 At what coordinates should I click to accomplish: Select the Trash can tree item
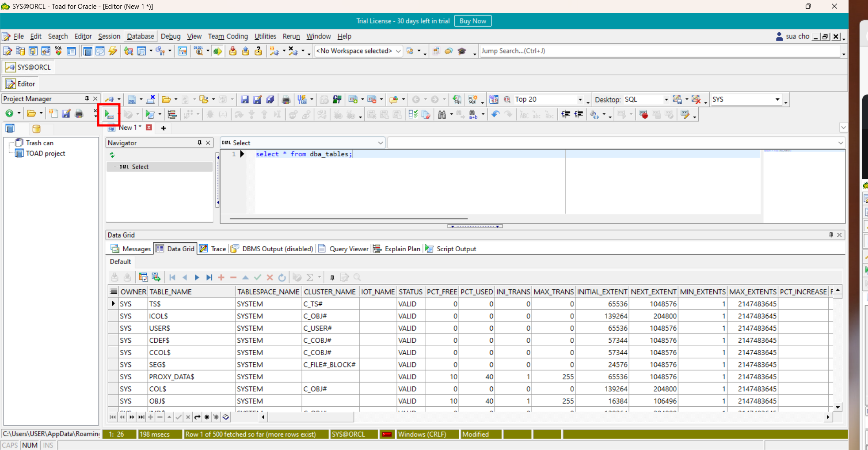tap(34, 143)
